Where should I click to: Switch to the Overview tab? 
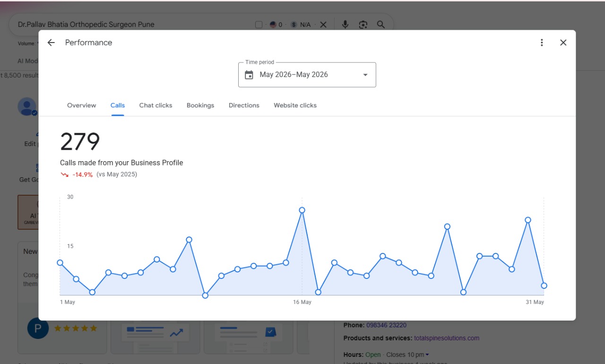pos(81,105)
